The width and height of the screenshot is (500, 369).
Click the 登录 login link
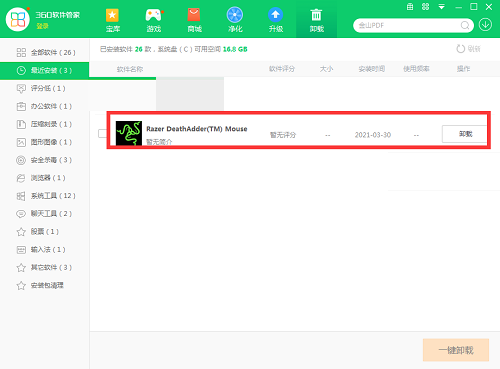click(x=42, y=26)
